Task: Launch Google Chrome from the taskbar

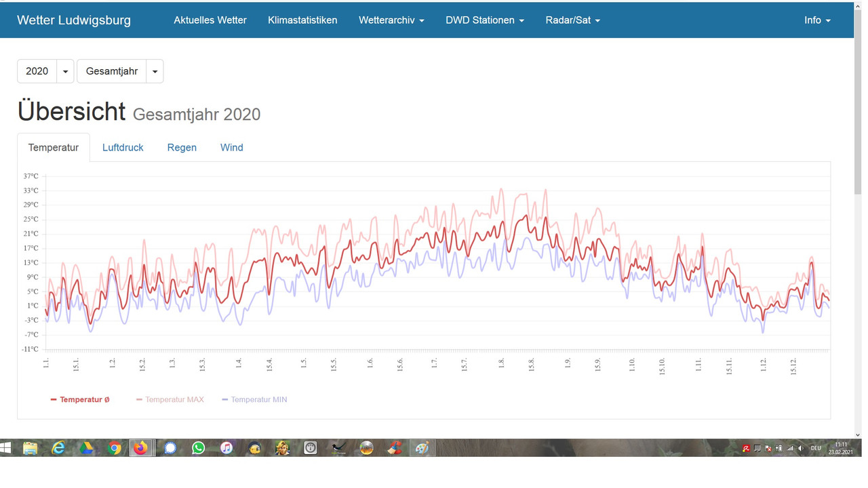Action: 115,448
